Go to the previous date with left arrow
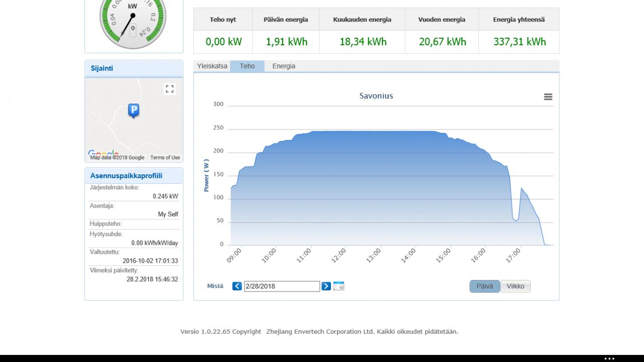This screenshot has width=644, height=362. click(237, 286)
